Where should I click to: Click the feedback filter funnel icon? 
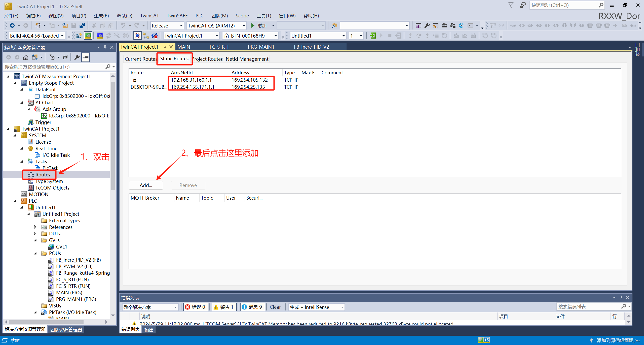pos(511,5)
